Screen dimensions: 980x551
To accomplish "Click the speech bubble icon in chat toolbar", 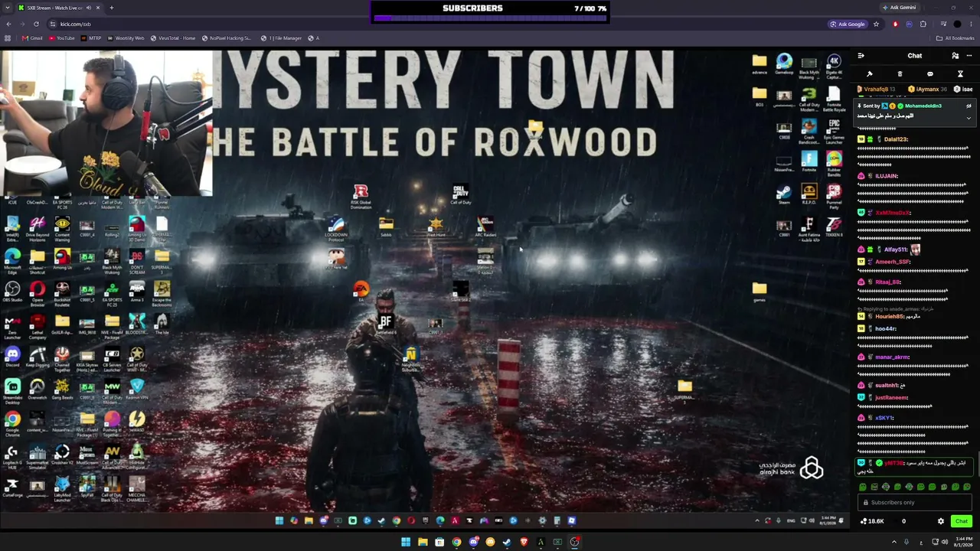I will tap(930, 74).
